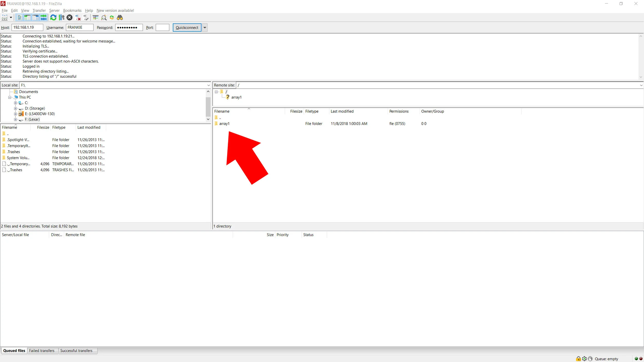Select Documents in the local tree
644x362 pixels.
28,92
